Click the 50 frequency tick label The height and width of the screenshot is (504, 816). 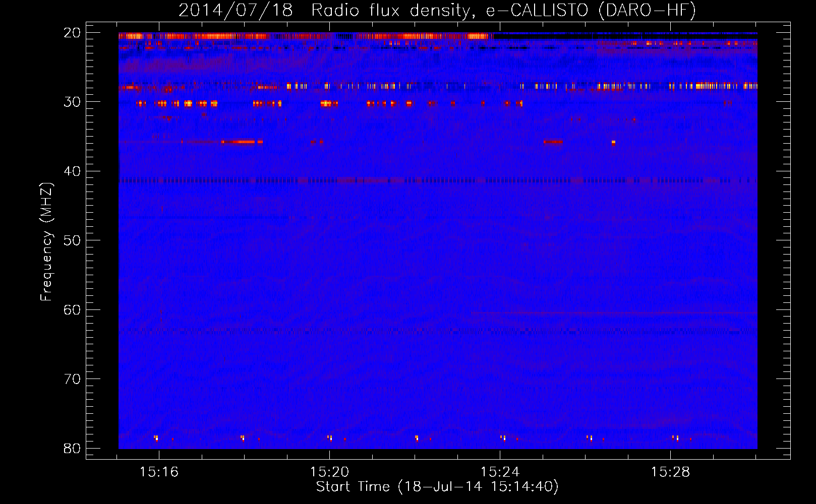[72, 240]
